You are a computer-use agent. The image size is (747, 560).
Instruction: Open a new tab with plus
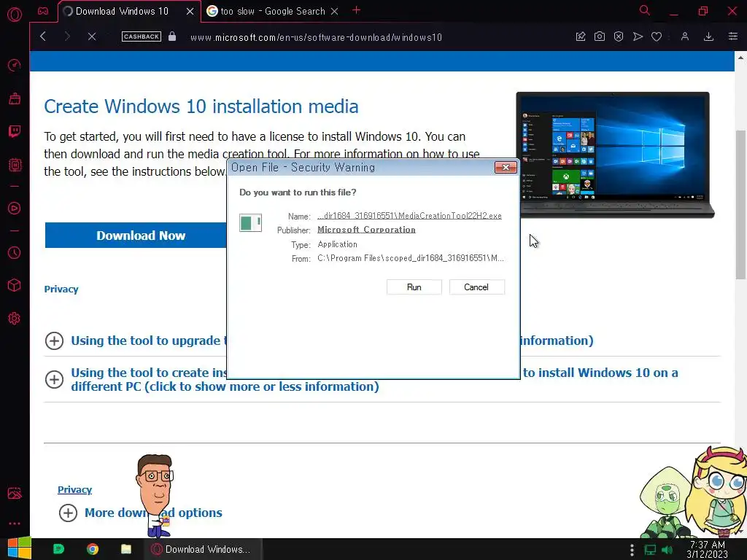pyautogui.click(x=356, y=10)
